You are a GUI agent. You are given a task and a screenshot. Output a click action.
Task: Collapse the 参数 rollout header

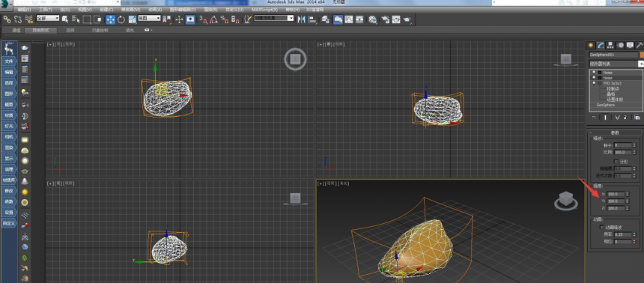(x=615, y=133)
